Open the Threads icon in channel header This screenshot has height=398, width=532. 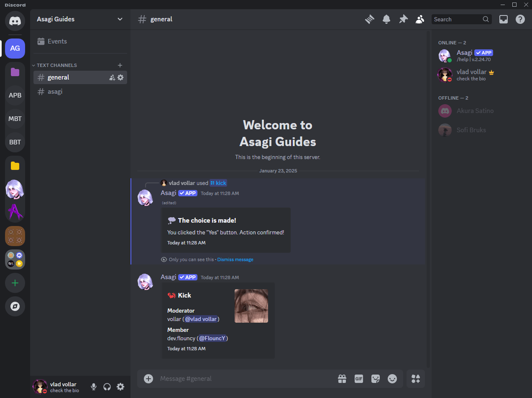click(x=369, y=19)
